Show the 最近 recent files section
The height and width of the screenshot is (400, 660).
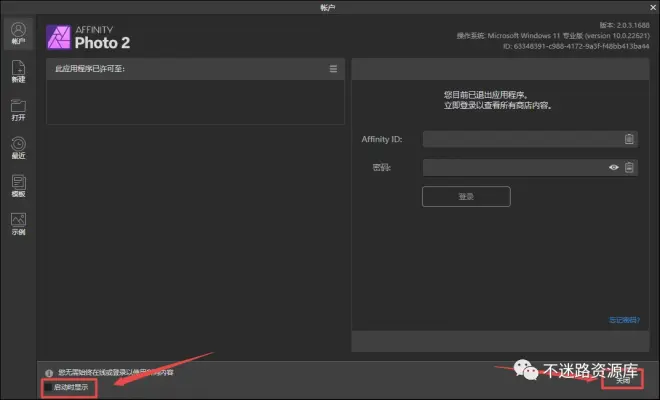[18, 148]
